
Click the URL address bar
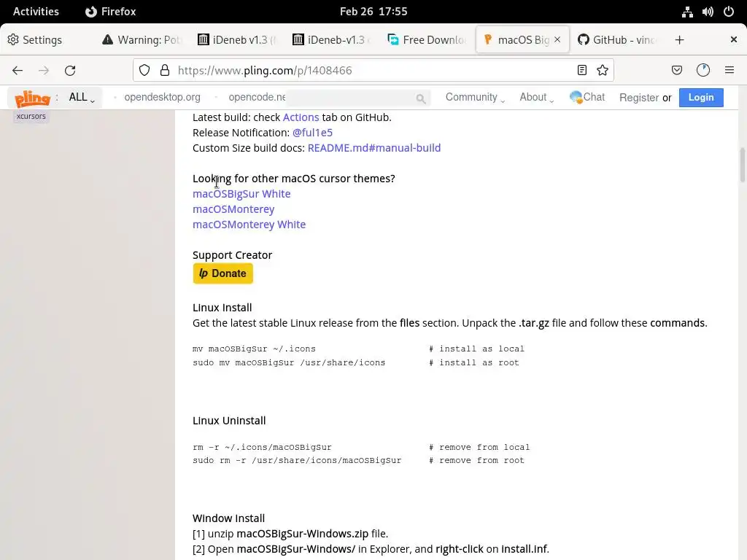pos(373,71)
